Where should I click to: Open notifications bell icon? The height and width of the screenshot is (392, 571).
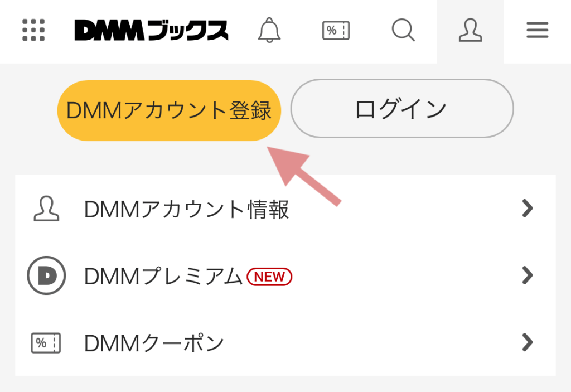pyautogui.click(x=269, y=30)
